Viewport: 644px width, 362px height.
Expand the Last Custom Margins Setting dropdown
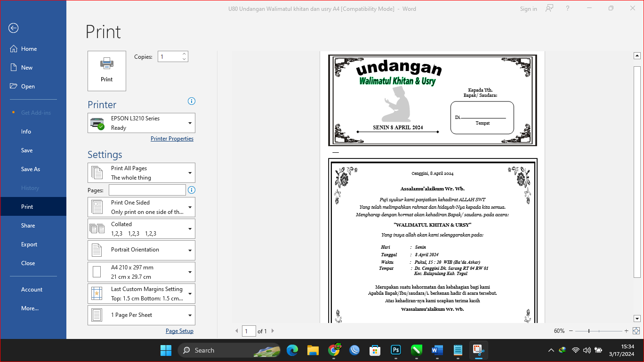(141, 294)
